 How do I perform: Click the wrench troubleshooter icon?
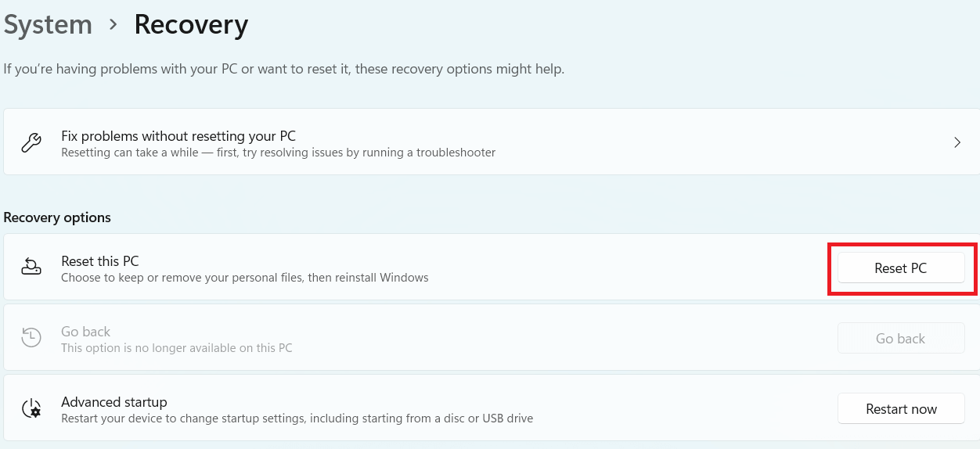(x=31, y=143)
